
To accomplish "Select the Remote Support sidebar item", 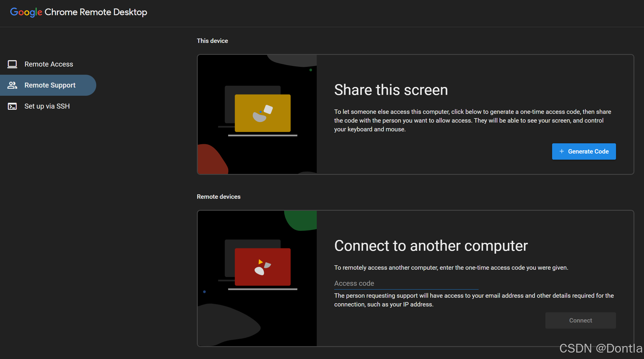I will 50,85.
